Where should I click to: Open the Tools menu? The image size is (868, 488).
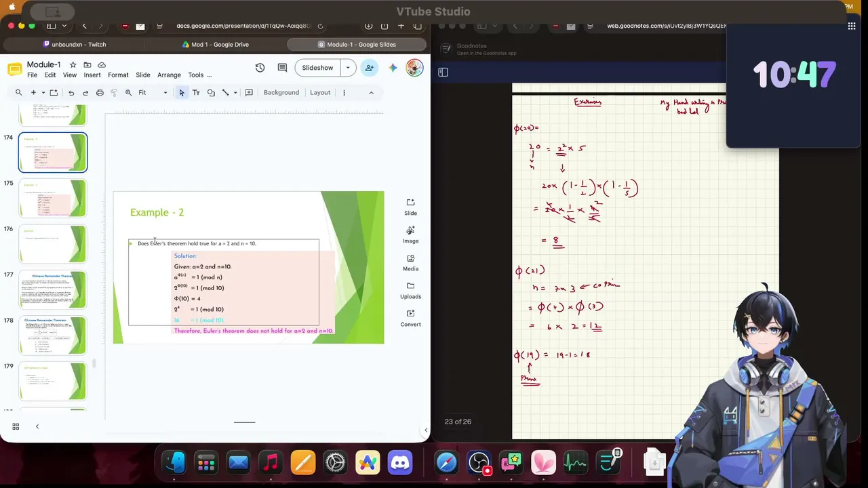[196, 75]
